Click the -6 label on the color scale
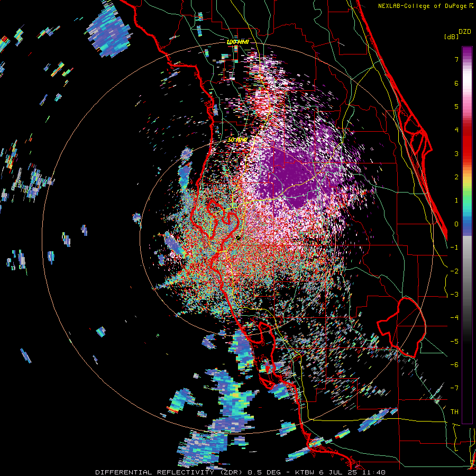The width and height of the screenshot is (476, 476). [x=454, y=365]
